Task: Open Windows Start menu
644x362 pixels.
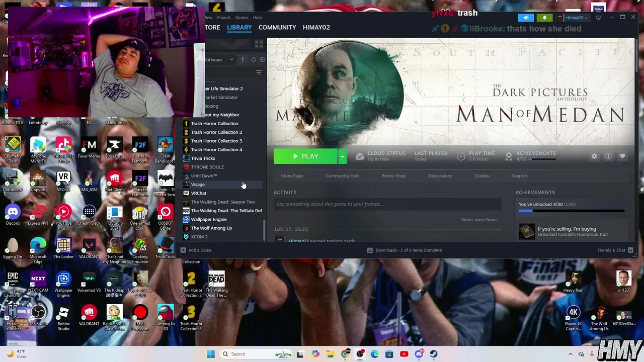Action: point(211,354)
